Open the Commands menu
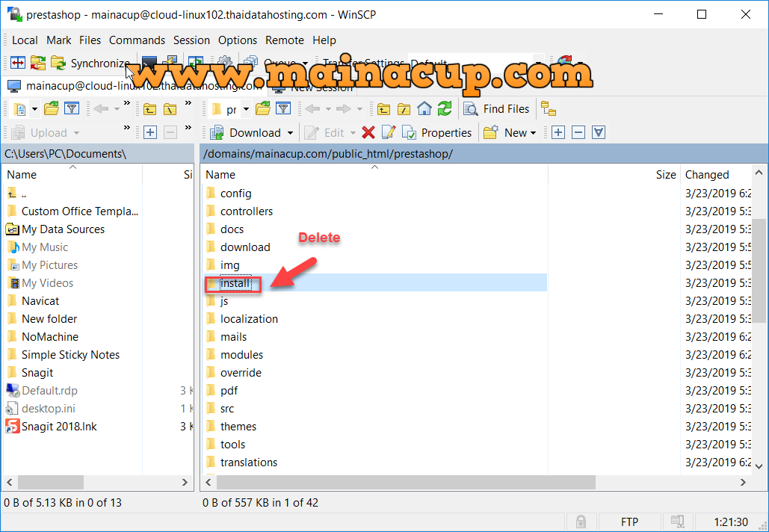769x532 pixels. (137, 40)
